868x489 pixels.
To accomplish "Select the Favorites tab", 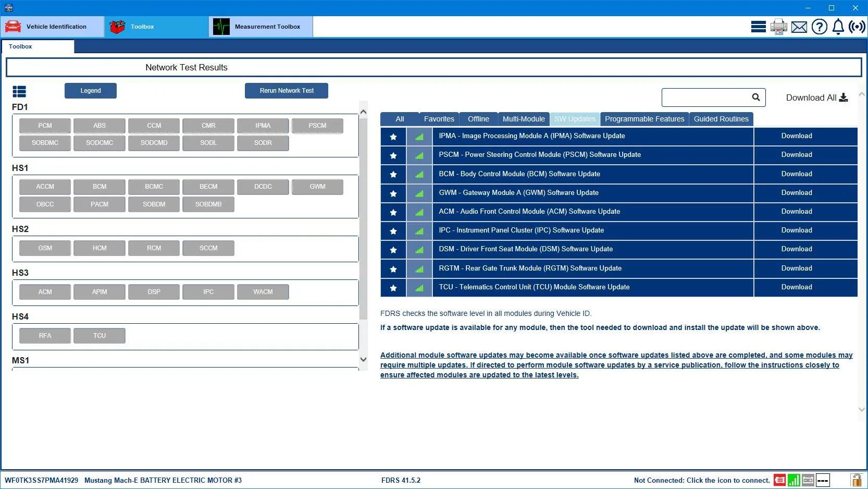I will tap(439, 119).
